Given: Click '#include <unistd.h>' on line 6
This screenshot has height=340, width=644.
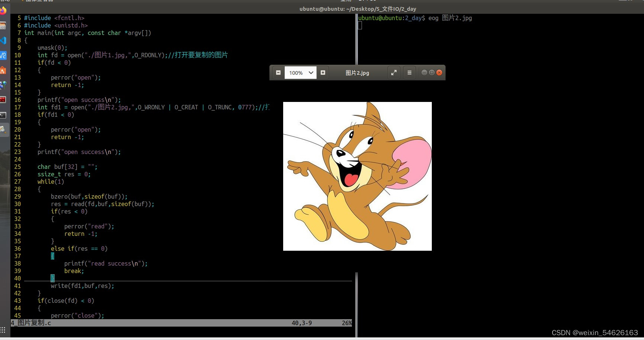Looking at the screenshot, I should click(x=56, y=25).
